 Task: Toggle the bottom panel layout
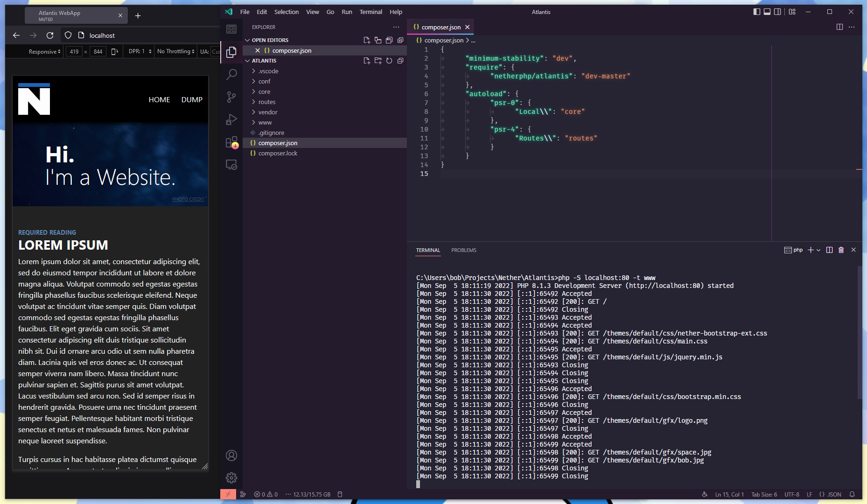[x=767, y=12]
